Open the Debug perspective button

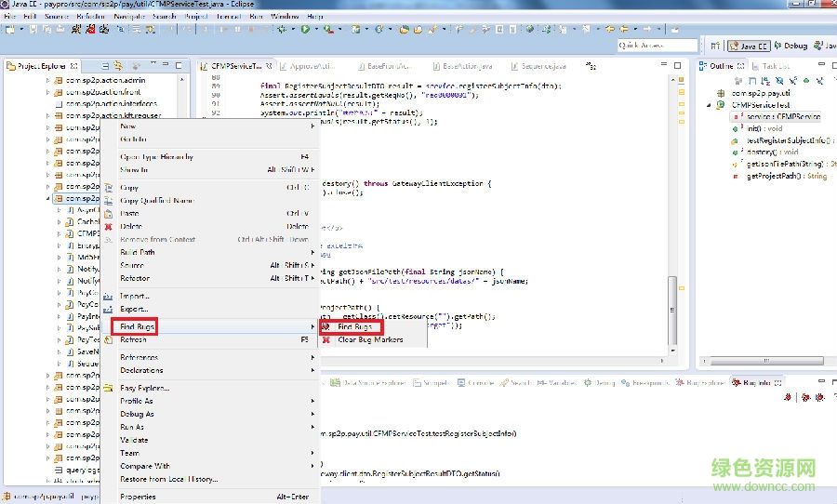[x=789, y=46]
